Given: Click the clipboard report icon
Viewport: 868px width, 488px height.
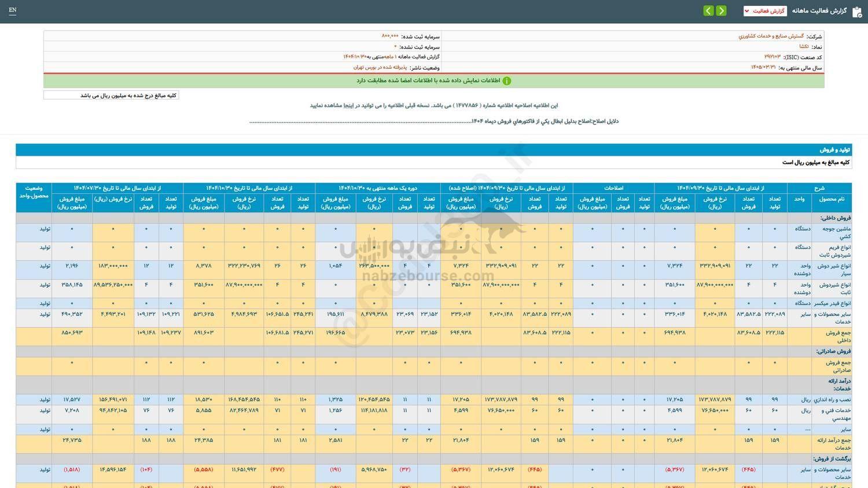Looking at the screenshot, I should click(858, 10).
